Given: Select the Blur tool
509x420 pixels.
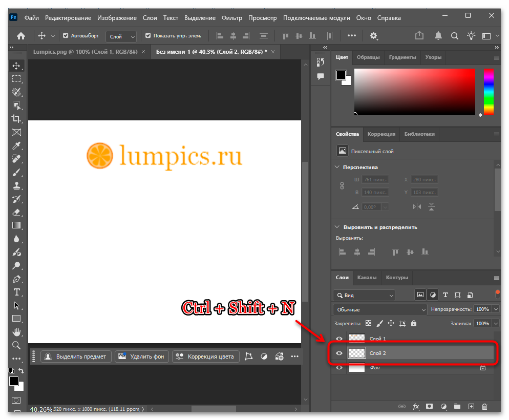Looking at the screenshot, I should click(x=16, y=239).
